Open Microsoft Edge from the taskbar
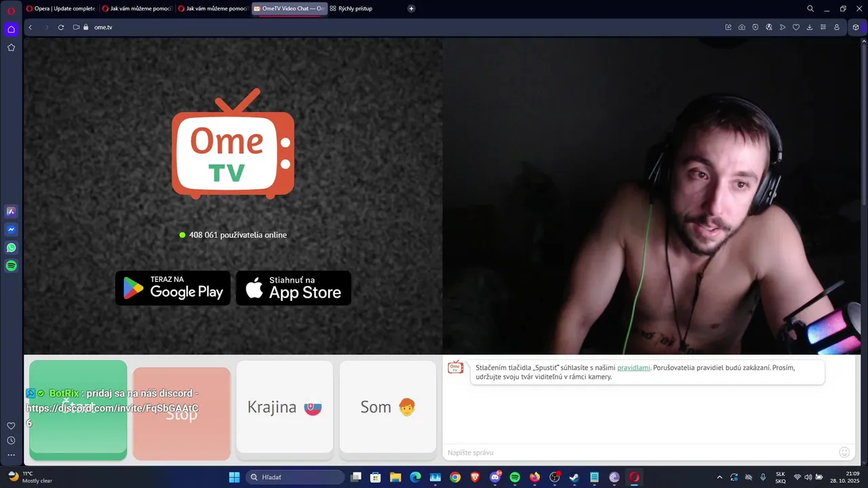The height and width of the screenshot is (488, 868). point(415,477)
